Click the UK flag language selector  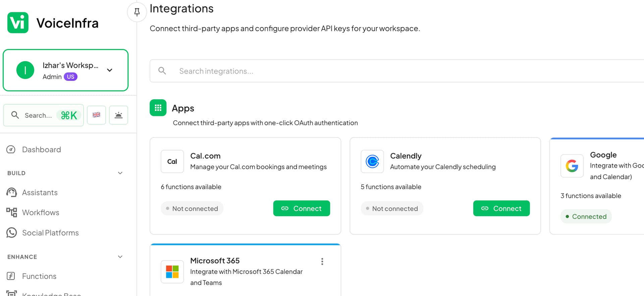tap(96, 115)
